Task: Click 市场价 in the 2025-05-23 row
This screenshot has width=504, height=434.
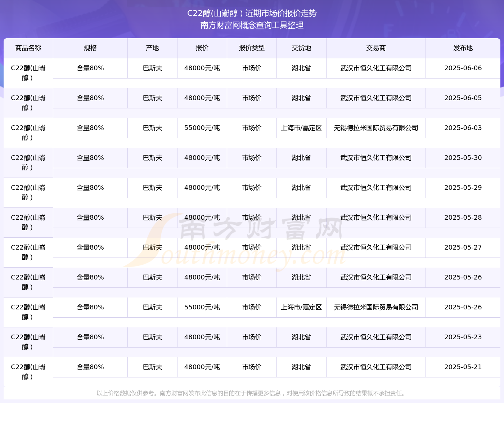Action: click(x=252, y=337)
